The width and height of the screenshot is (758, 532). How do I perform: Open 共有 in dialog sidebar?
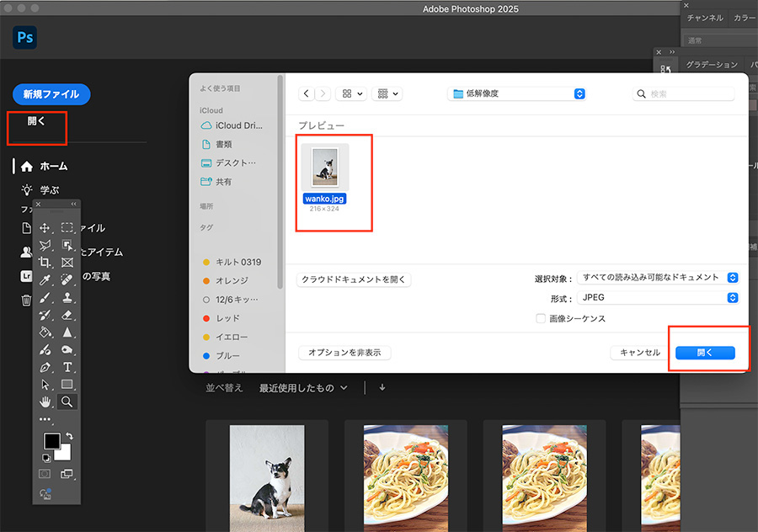point(216,182)
